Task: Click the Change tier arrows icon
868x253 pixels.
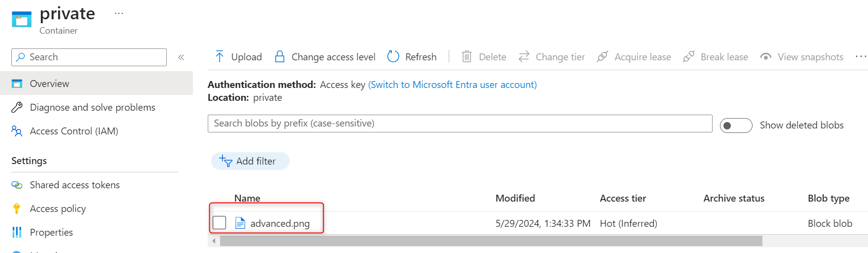Action: tap(524, 57)
